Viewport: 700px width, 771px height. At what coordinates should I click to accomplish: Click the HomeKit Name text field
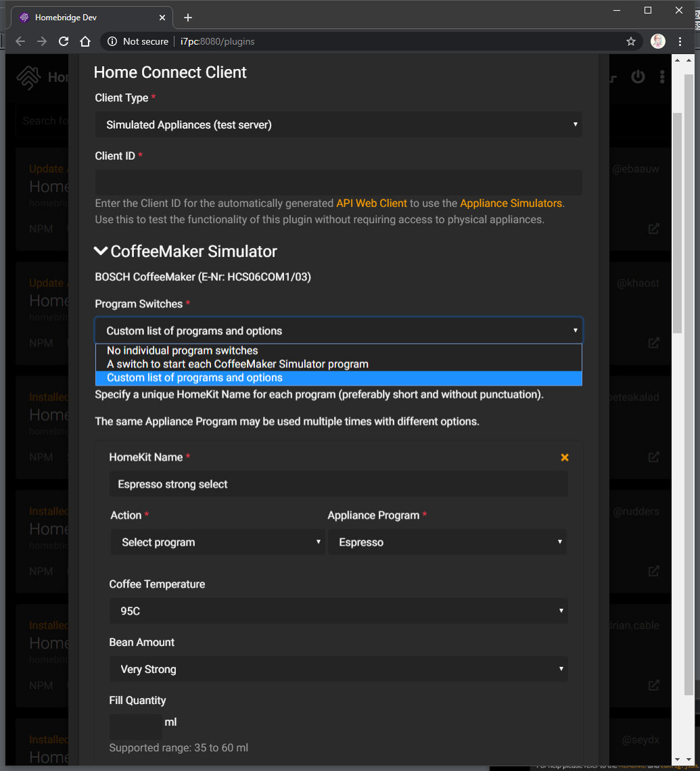(x=338, y=484)
